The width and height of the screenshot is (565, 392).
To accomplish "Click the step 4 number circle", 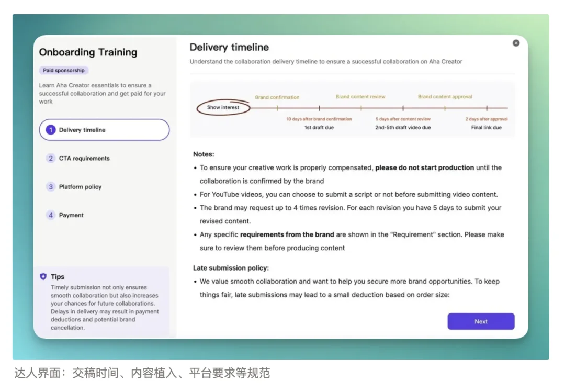I will pyautogui.click(x=51, y=215).
